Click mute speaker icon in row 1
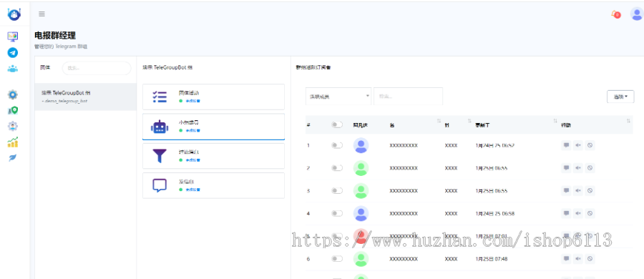 coord(578,145)
